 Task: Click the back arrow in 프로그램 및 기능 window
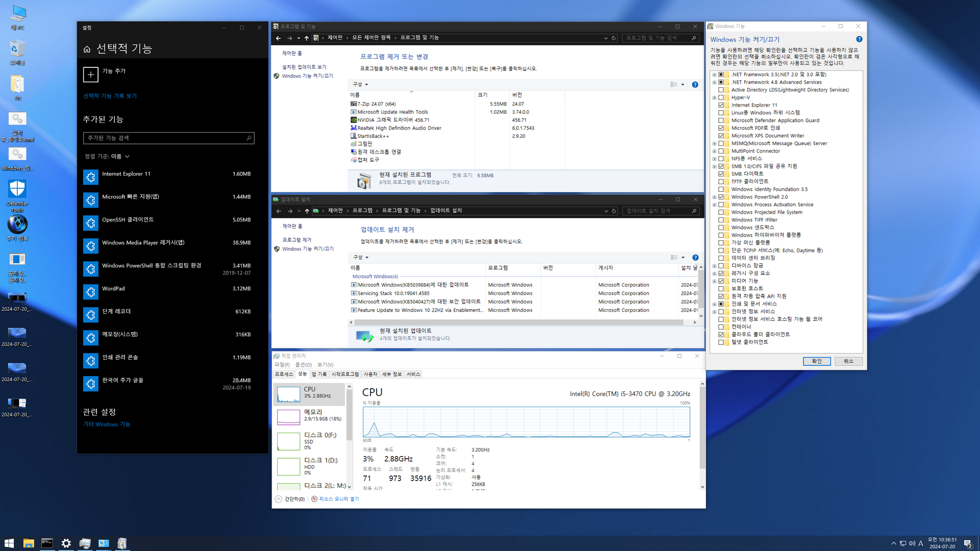coord(278,38)
